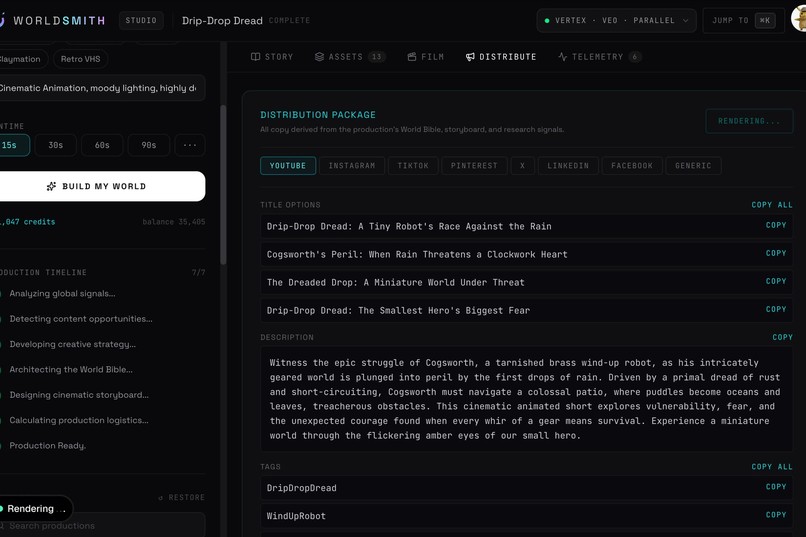Select the YouTube platform
806x537 pixels.
(288, 165)
